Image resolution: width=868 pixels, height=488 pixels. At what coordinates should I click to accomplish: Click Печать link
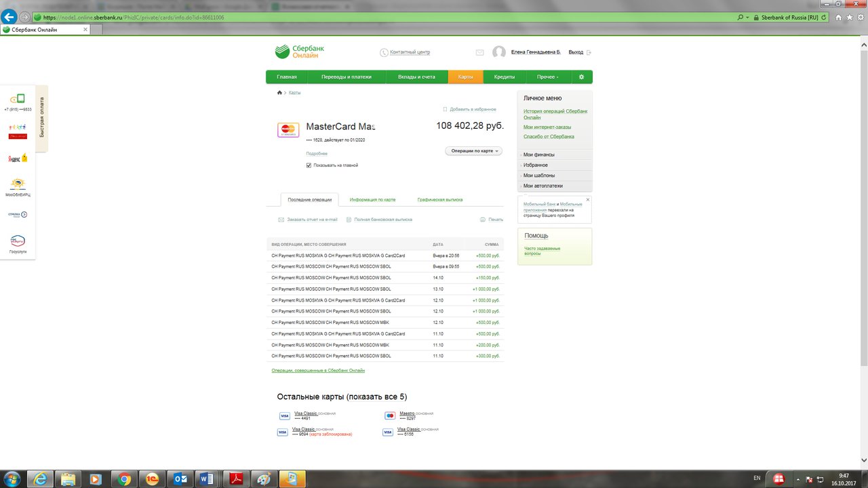(496, 220)
